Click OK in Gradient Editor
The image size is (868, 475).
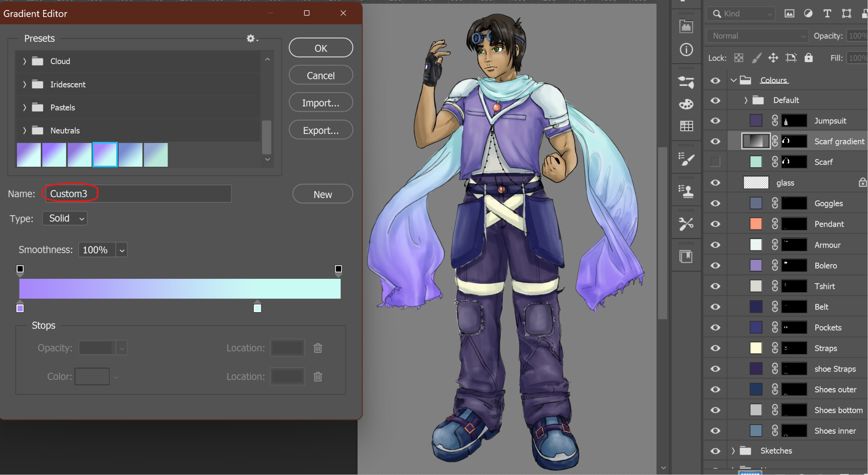321,48
